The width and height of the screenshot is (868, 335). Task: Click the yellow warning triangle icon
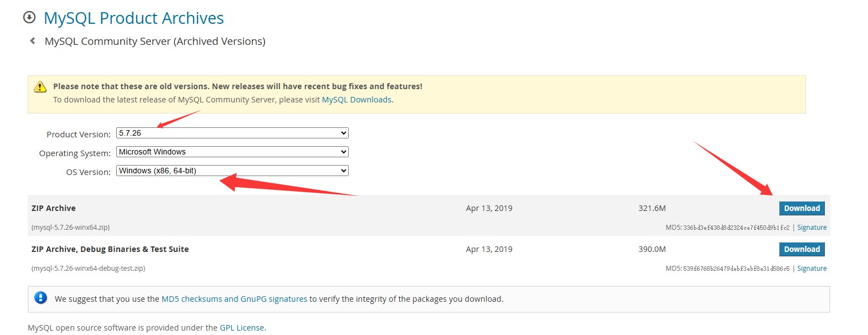(40, 86)
